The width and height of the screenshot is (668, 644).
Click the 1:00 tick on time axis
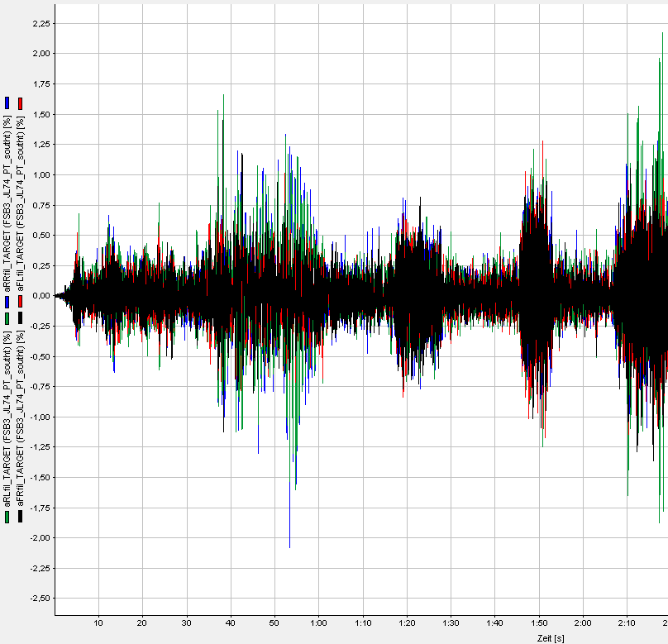318,623
